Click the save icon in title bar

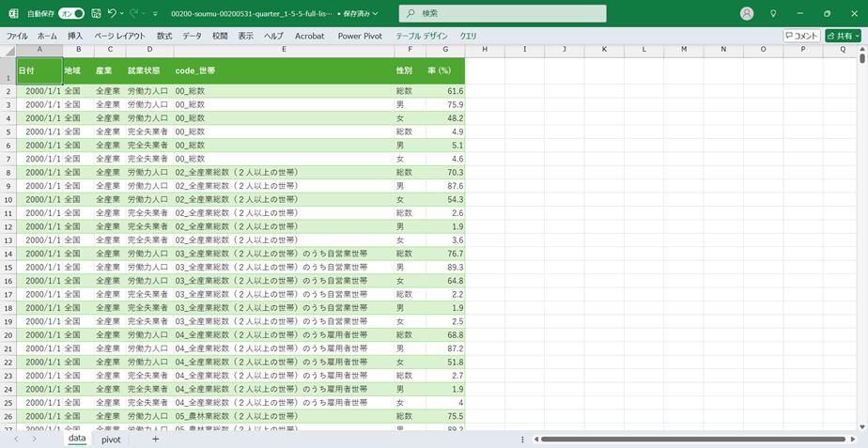96,14
